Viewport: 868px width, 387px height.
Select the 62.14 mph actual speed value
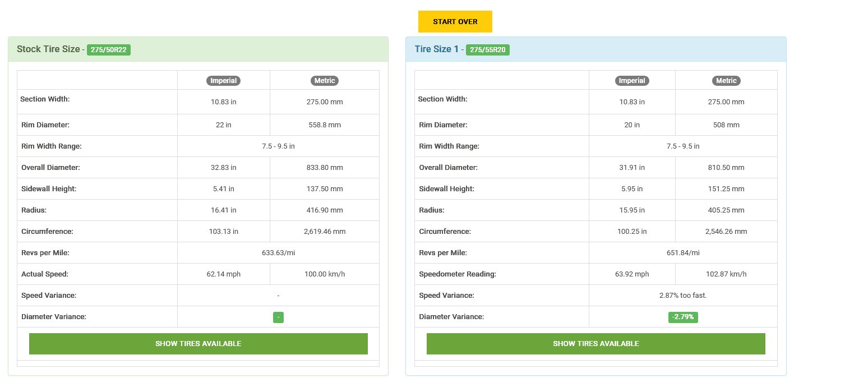pyautogui.click(x=224, y=274)
